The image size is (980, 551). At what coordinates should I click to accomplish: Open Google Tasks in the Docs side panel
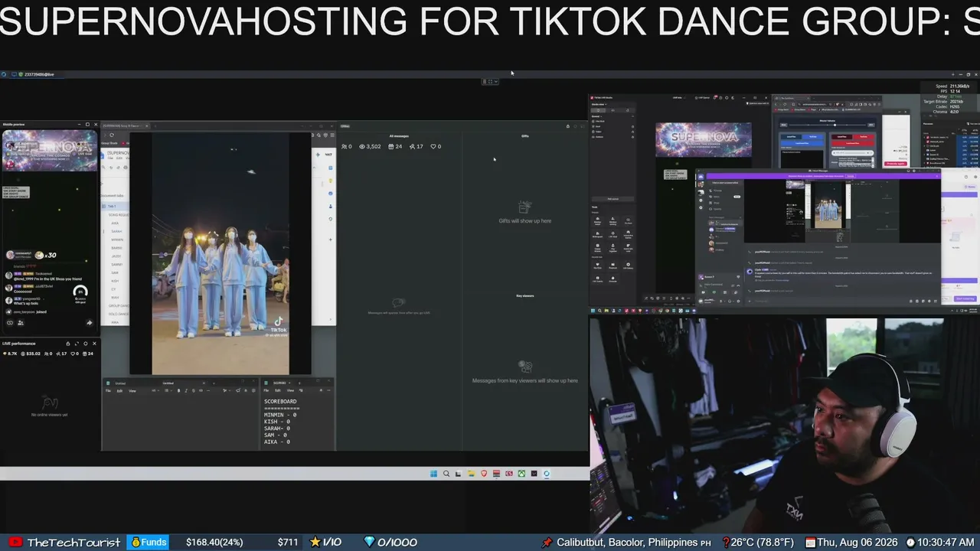(x=331, y=194)
